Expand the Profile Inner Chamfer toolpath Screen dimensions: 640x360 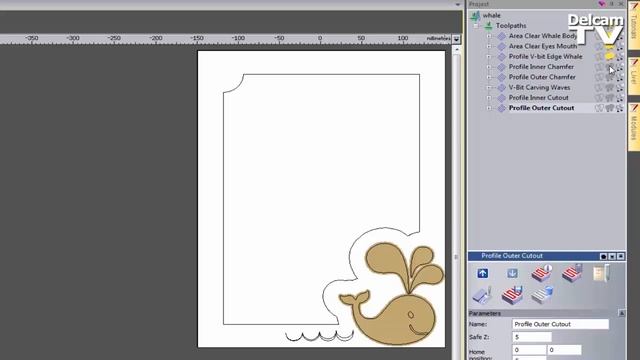489,67
